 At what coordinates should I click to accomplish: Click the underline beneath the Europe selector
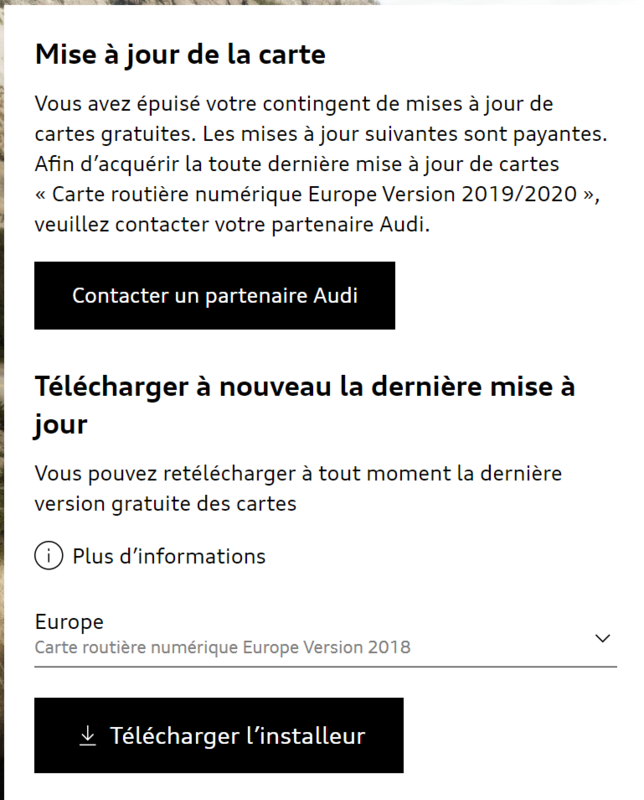(x=325, y=665)
